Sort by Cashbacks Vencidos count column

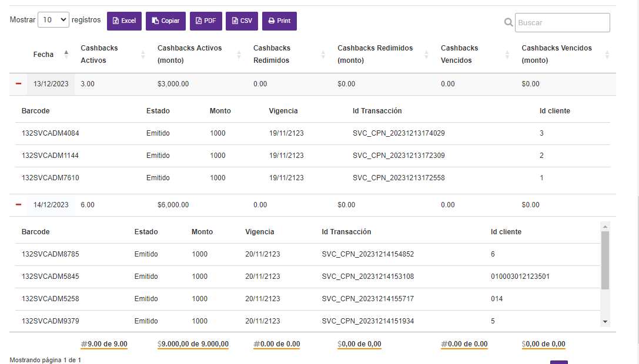(507, 54)
